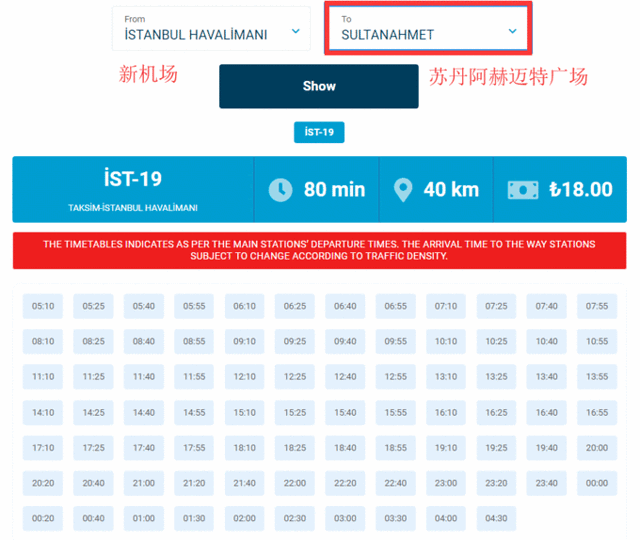Pick the 12:10 departure slot
Viewport: 640px width, 540px height.
click(x=244, y=377)
